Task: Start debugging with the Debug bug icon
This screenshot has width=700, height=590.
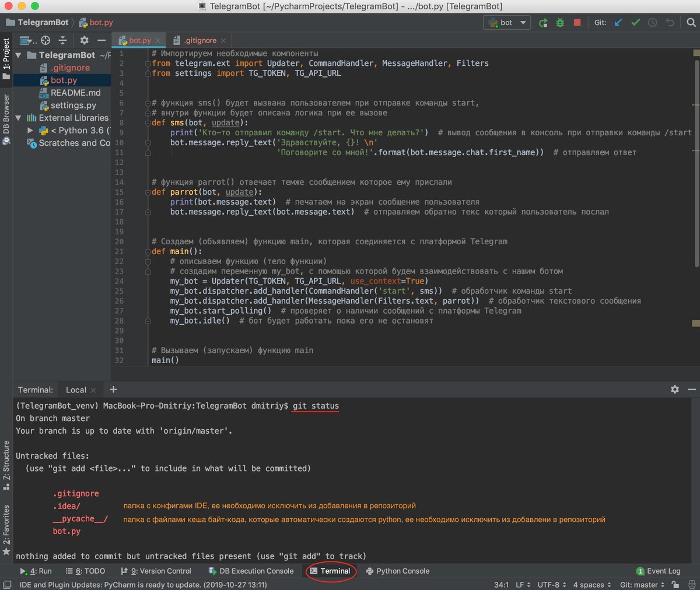Action: click(x=559, y=22)
